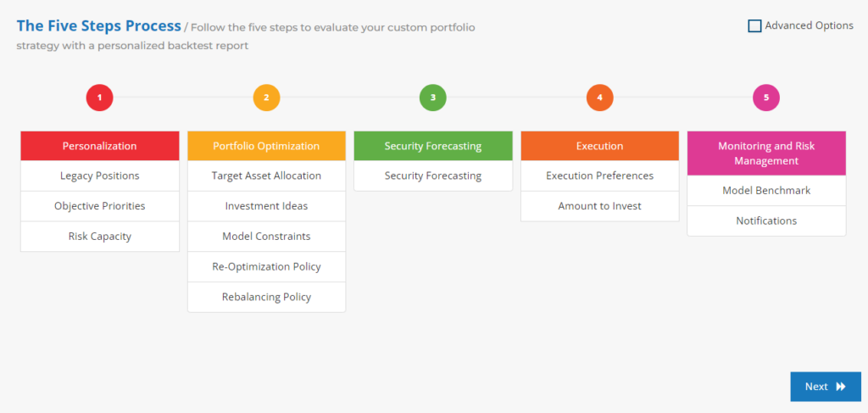This screenshot has width=868, height=413.
Task: Open Security Forecasting sub-item
Action: (433, 176)
